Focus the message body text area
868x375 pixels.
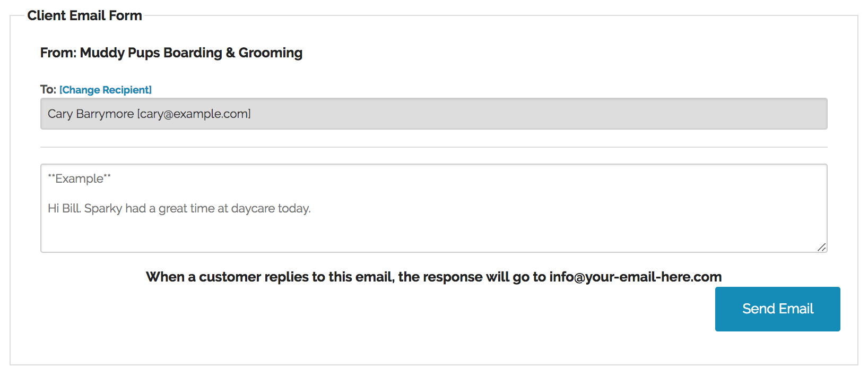pos(433,208)
